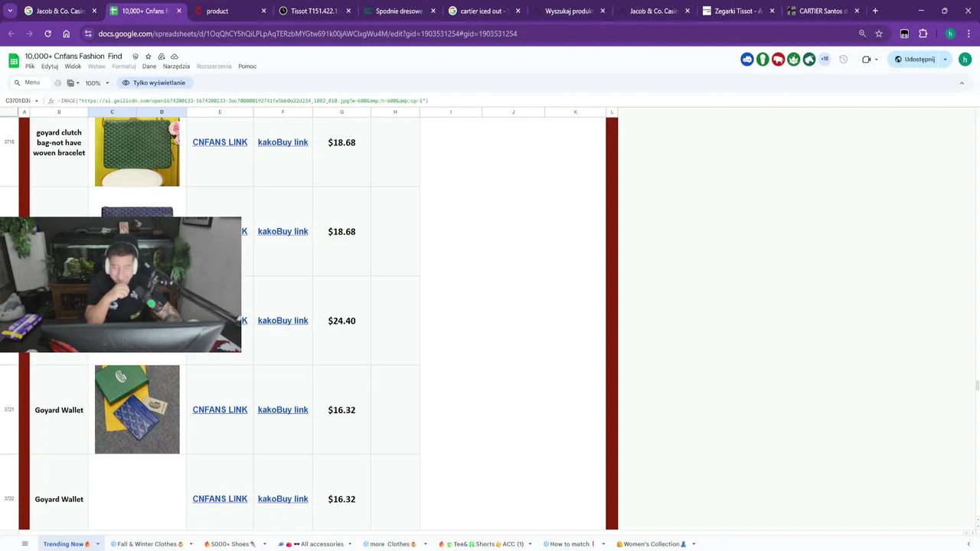Click the browser address bar URL

point(308,34)
